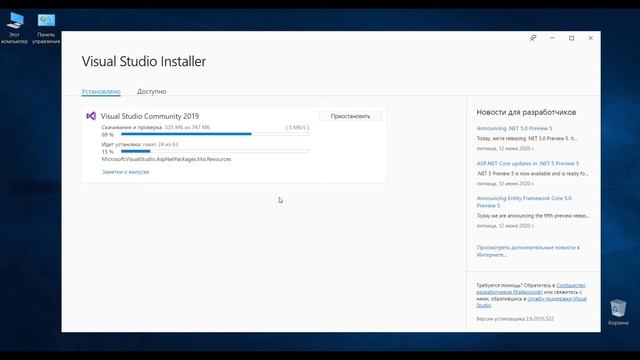The height and width of the screenshot is (360, 640).
Task: Click the installation progress bar at 15 %
Action: [x=215, y=151]
